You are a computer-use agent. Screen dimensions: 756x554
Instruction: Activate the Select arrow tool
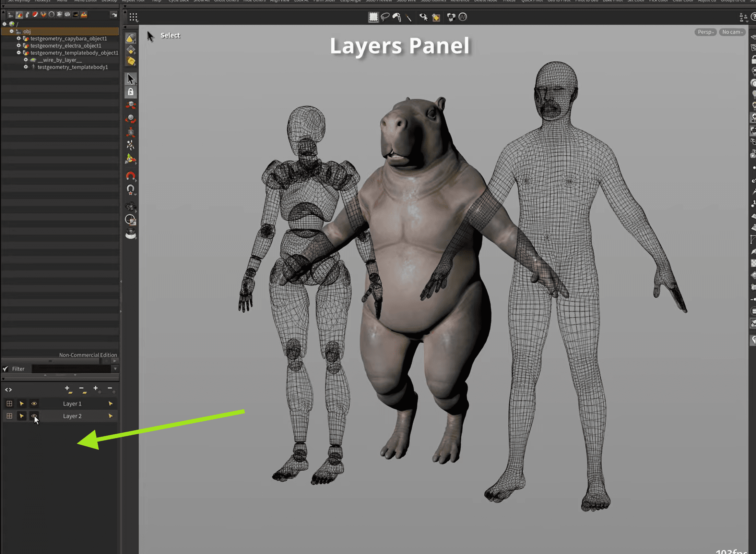tap(131, 78)
